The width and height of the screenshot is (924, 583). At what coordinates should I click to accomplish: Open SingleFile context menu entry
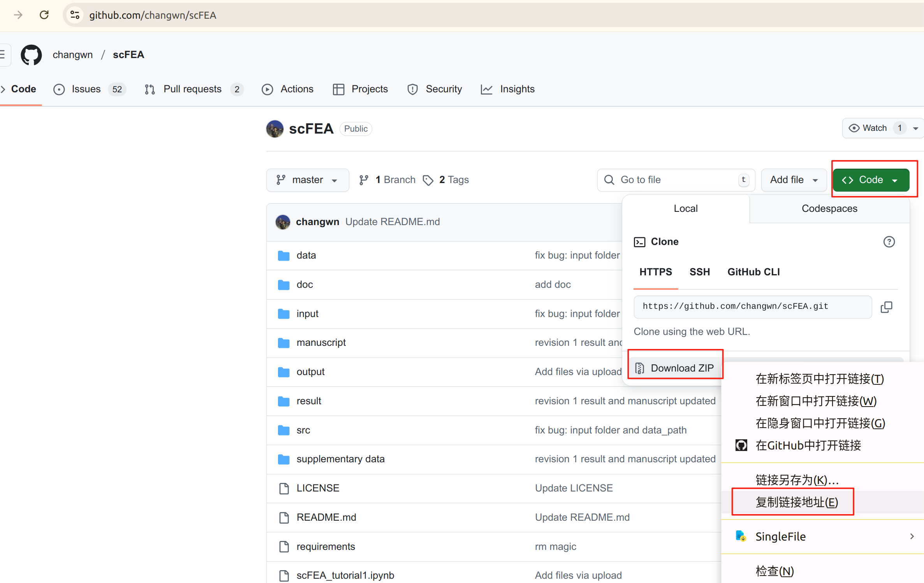[781, 536]
